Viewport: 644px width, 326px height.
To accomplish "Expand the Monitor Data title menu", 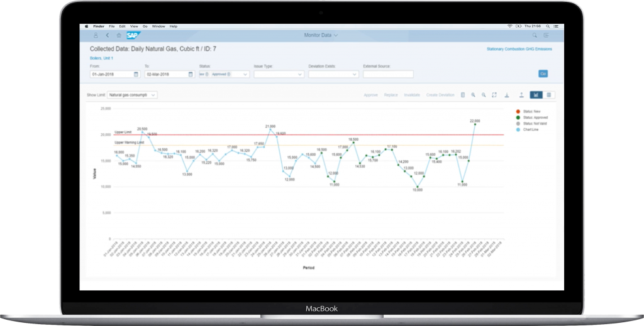I will 321,36.
